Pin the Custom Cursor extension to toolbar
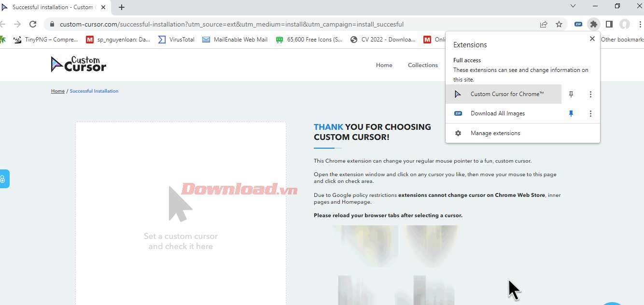The image size is (644, 305). 571,94
